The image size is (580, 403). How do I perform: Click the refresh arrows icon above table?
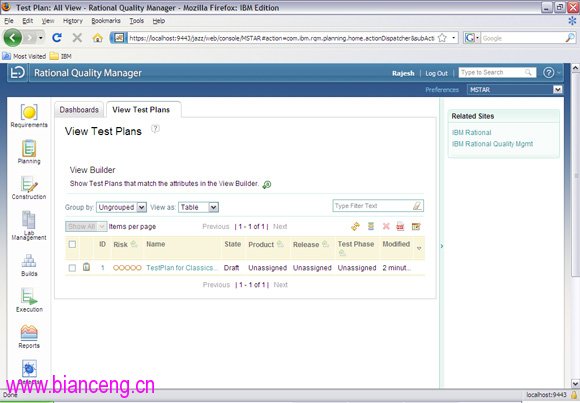pos(355,226)
